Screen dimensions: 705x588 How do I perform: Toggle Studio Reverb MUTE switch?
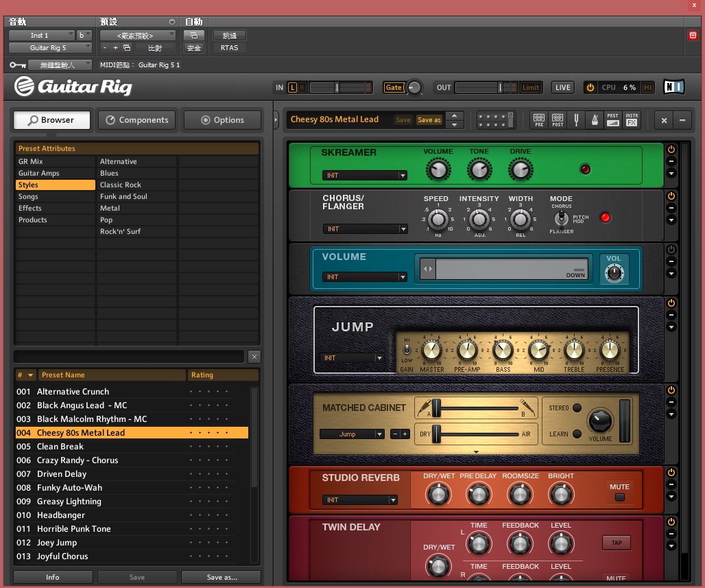click(x=619, y=497)
